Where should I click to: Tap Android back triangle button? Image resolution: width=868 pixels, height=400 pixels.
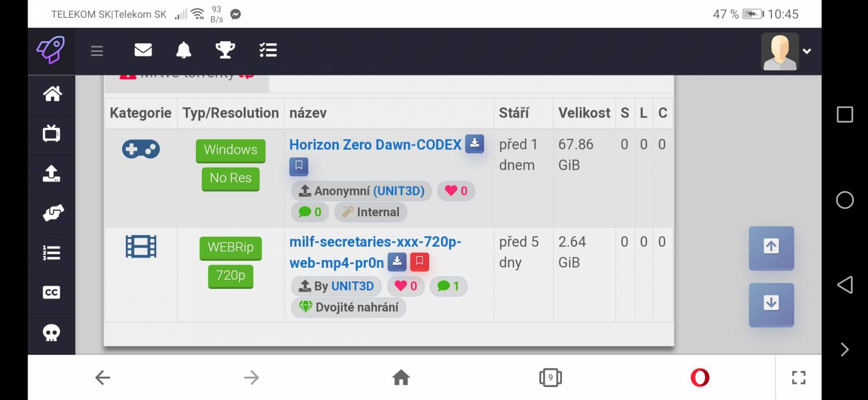[845, 285]
